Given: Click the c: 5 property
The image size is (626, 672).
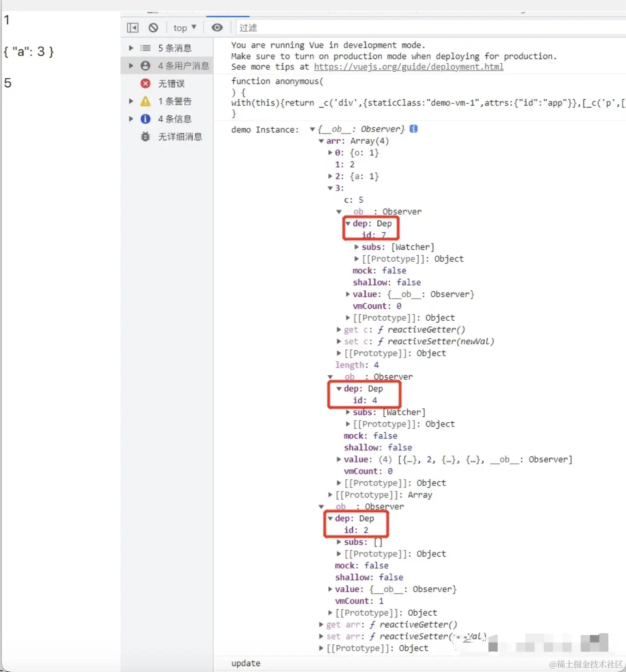Looking at the screenshot, I should point(354,200).
